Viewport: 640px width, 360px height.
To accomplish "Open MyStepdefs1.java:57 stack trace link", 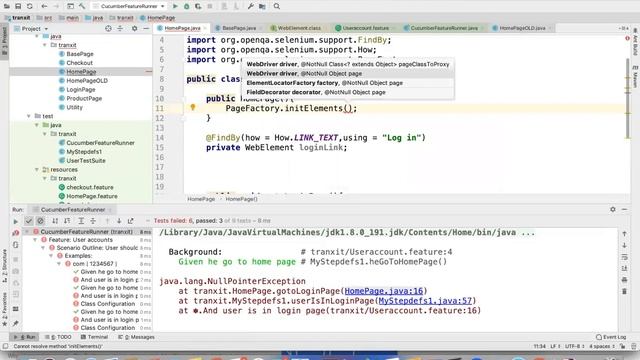I will 425,301.
